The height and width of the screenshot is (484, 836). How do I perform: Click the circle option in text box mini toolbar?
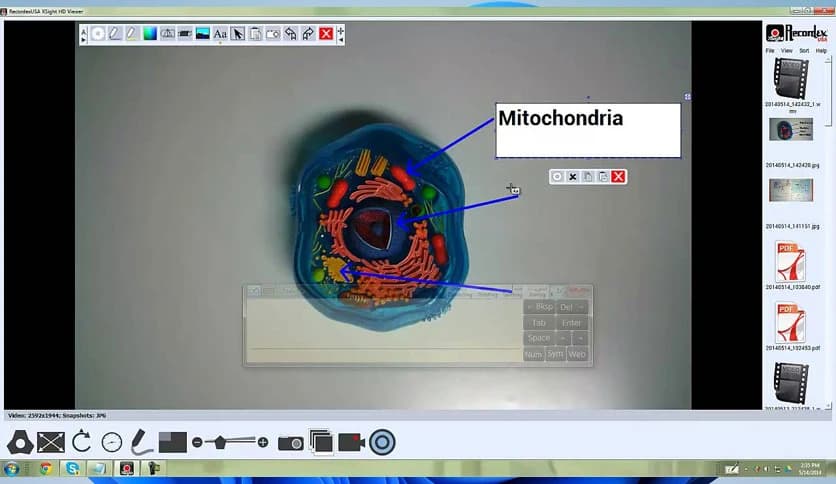point(557,176)
